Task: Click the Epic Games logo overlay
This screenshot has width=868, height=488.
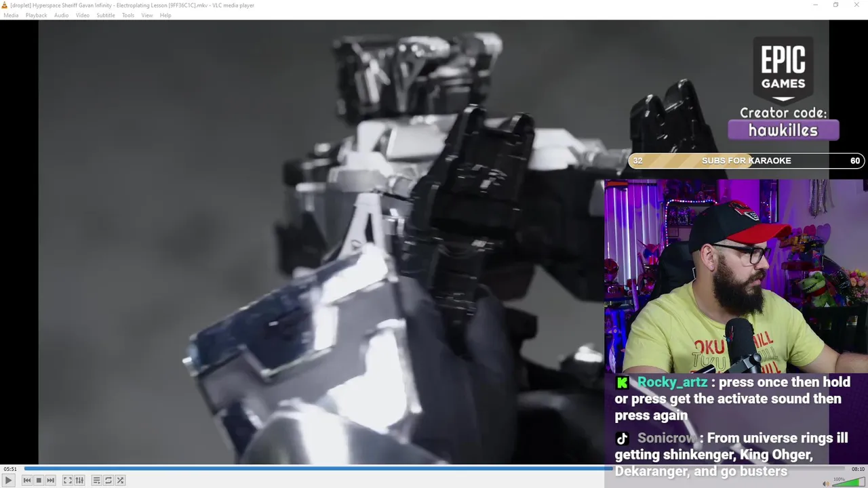Action: tap(783, 69)
